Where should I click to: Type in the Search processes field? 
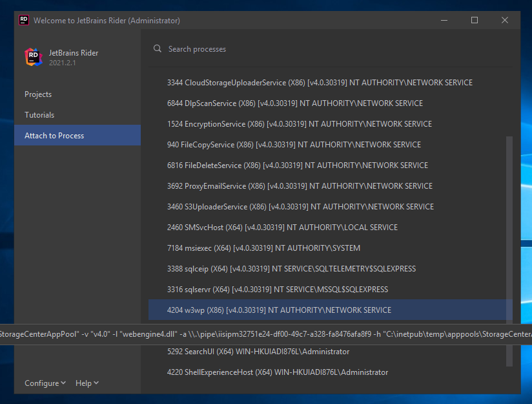pyautogui.click(x=323, y=49)
